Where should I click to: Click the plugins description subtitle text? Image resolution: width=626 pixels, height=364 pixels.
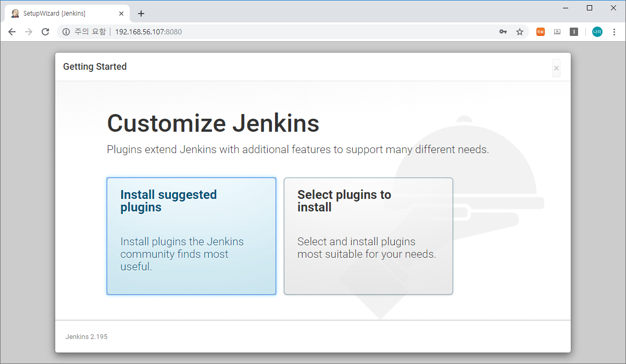tap(298, 149)
